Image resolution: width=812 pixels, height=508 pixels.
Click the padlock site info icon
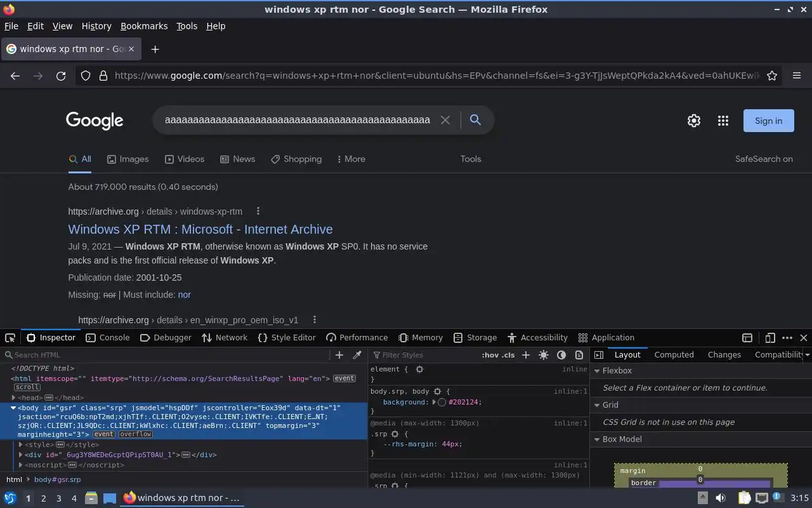coord(103,76)
